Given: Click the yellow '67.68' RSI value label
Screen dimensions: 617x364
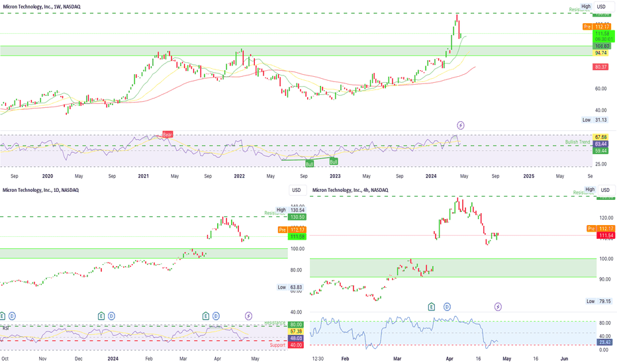Looking at the screenshot, I should coord(600,137).
